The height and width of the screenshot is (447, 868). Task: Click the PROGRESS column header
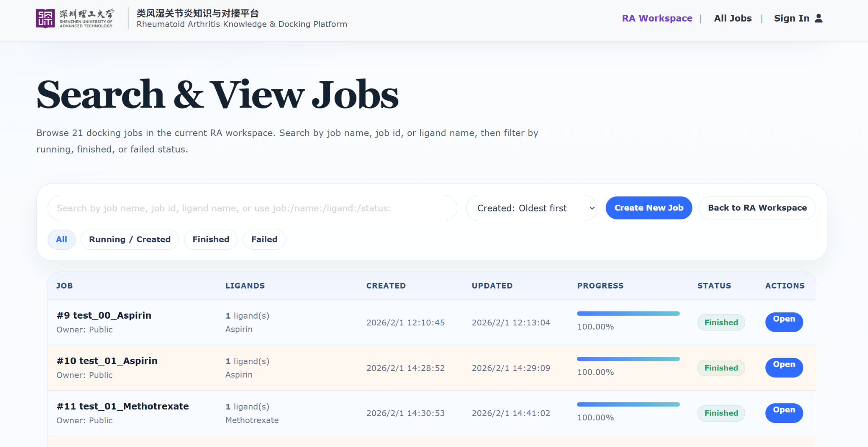600,286
